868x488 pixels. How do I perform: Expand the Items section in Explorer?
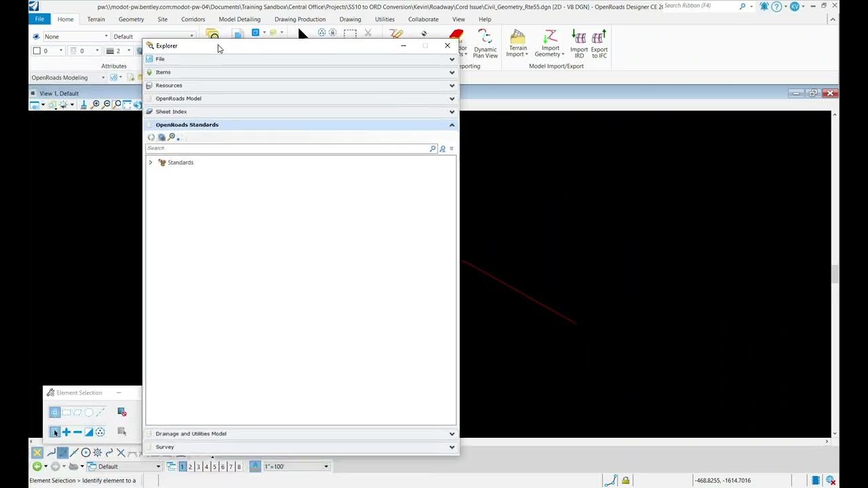452,73
